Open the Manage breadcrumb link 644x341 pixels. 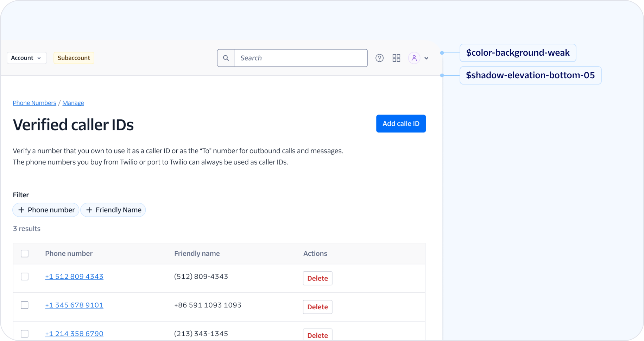point(73,103)
